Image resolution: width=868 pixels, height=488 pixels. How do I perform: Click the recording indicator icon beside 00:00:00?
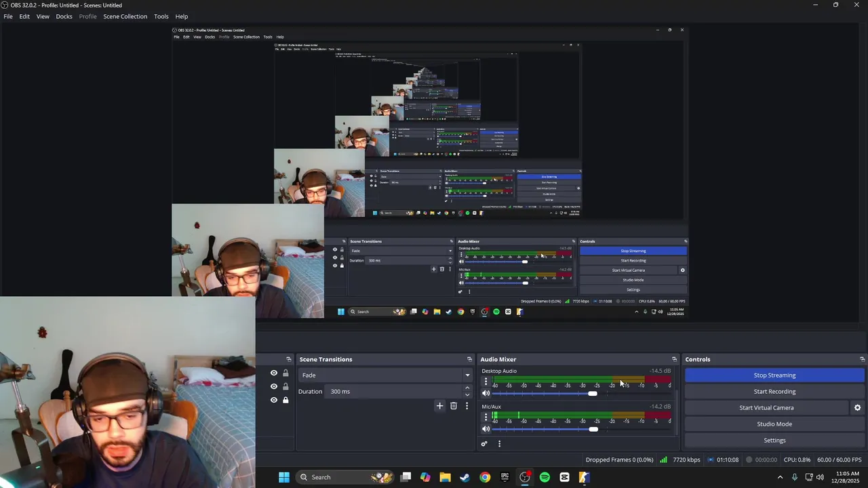pos(749,460)
